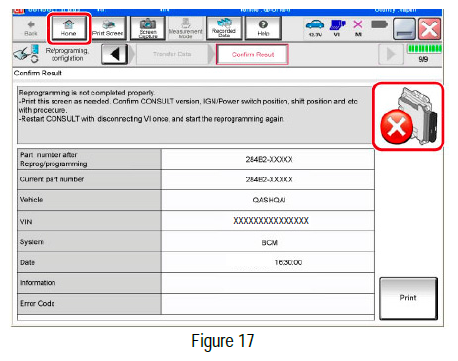Click the VIN value field
This screenshot has width=458, height=361.
(x=268, y=221)
